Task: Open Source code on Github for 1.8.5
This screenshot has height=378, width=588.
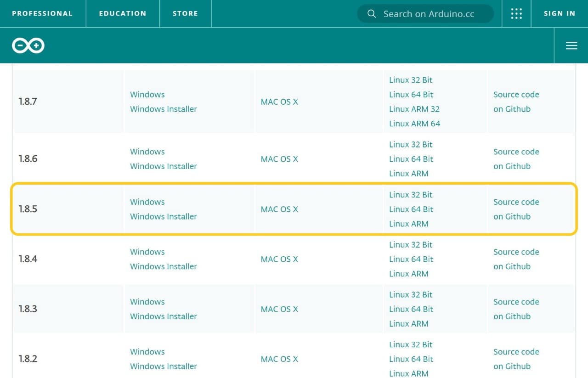Action: click(516, 209)
